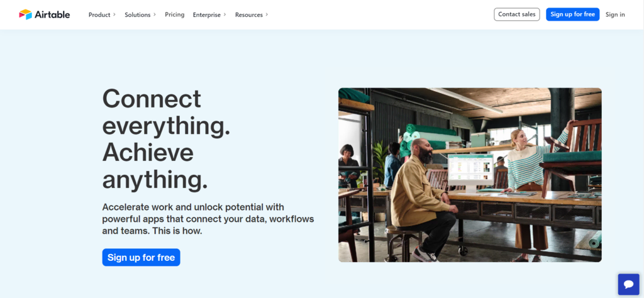Expand the Solutions menu chevron
The width and height of the screenshot is (644, 298).
pyautogui.click(x=155, y=14)
